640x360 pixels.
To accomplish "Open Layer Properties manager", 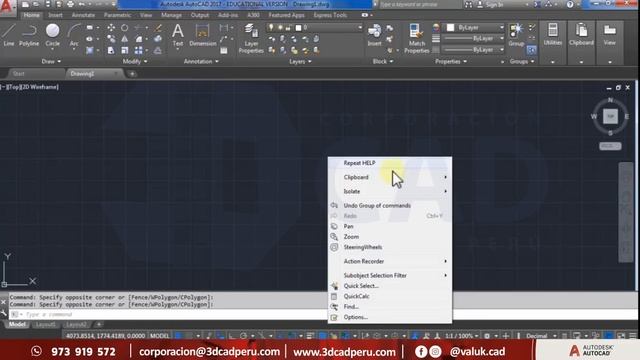I will pyautogui.click(x=251, y=38).
